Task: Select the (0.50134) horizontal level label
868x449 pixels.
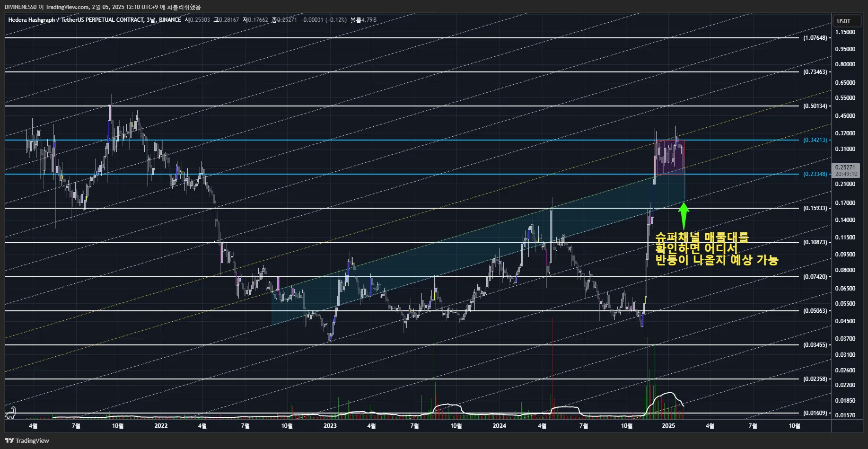Action: point(815,106)
